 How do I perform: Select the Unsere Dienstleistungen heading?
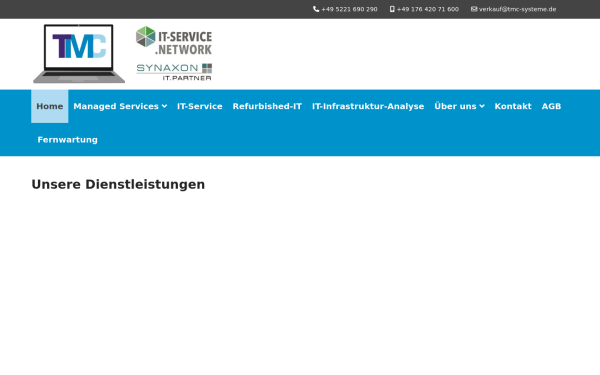(x=118, y=184)
